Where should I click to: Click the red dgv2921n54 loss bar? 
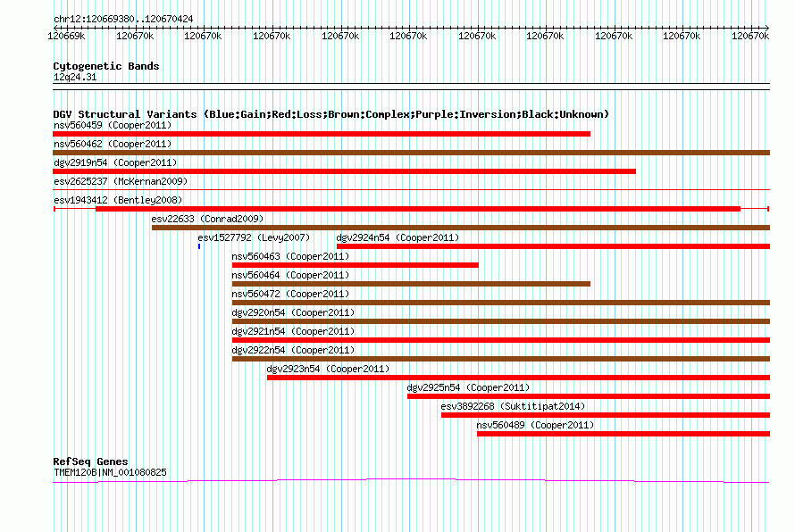(x=501, y=340)
